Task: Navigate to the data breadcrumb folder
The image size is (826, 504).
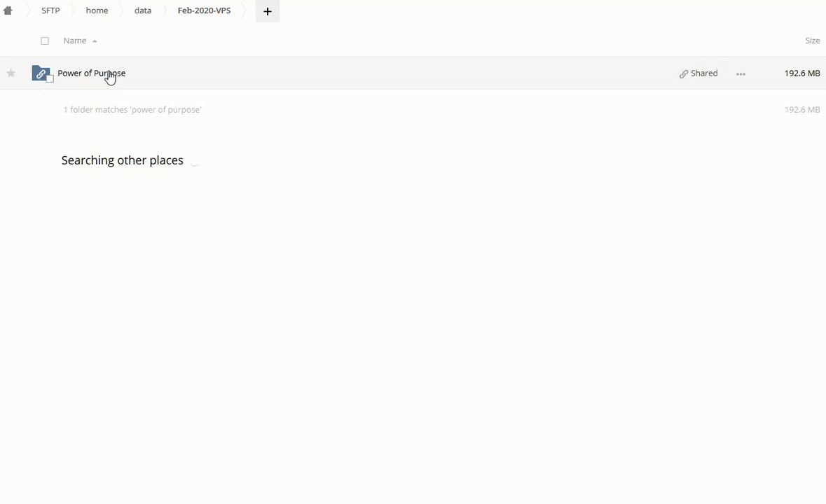Action: pyautogui.click(x=142, y=10)
